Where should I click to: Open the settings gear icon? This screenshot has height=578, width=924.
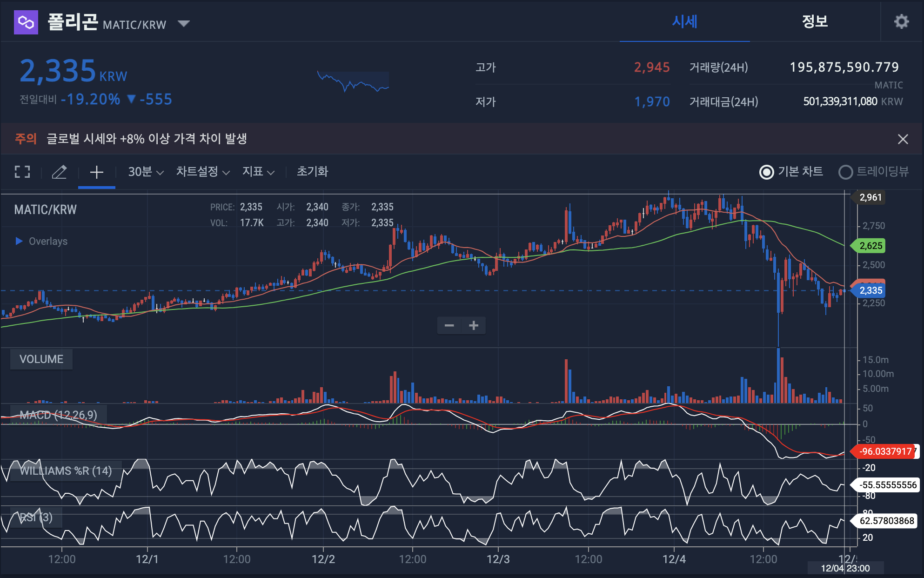click(x=901, y=21)
